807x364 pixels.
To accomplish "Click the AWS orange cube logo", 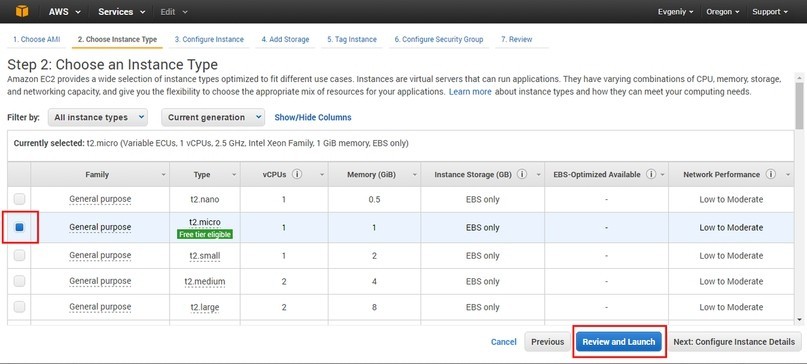I will [x=22, y=11].
